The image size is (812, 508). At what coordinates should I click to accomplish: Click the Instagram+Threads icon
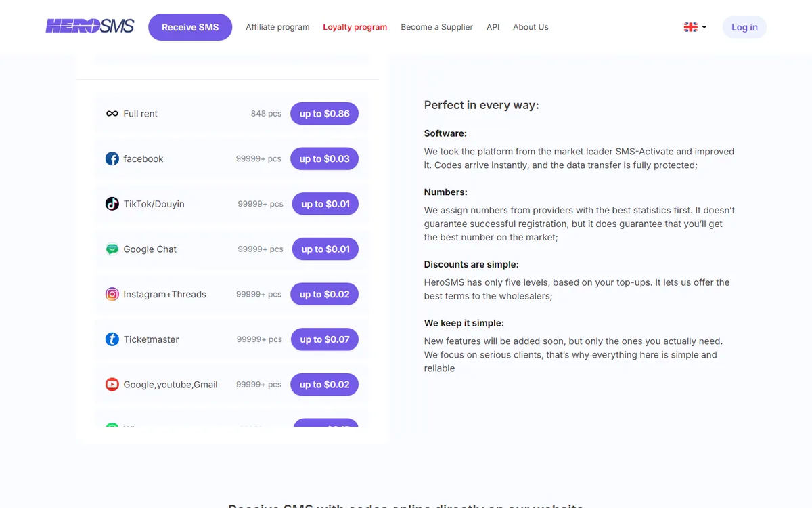[x=112, y=294]
